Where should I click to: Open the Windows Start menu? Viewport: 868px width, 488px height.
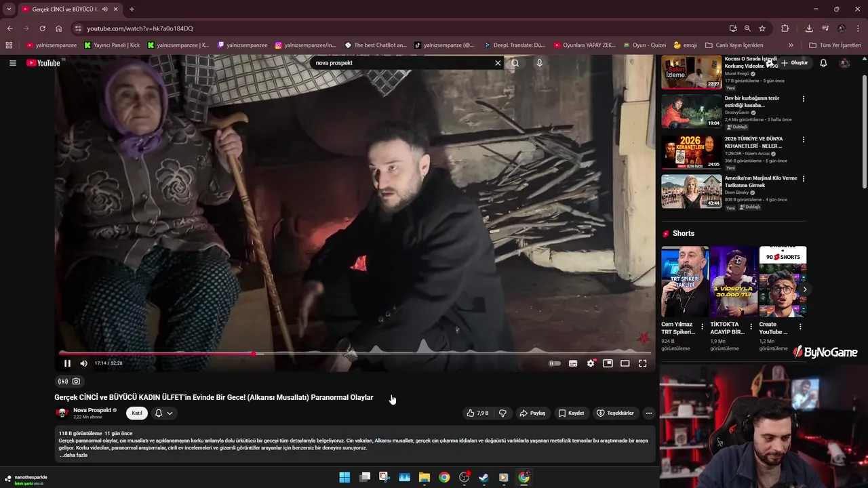click(x=344, y=477)
